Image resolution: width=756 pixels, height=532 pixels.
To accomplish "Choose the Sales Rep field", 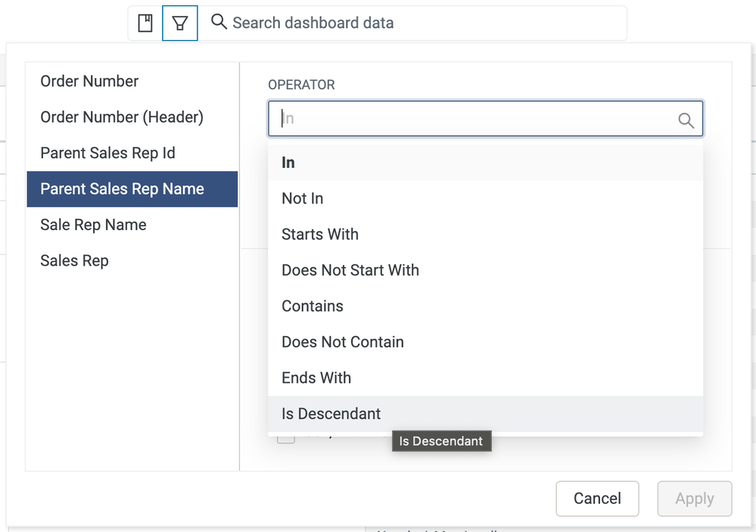I will [74, 260].
